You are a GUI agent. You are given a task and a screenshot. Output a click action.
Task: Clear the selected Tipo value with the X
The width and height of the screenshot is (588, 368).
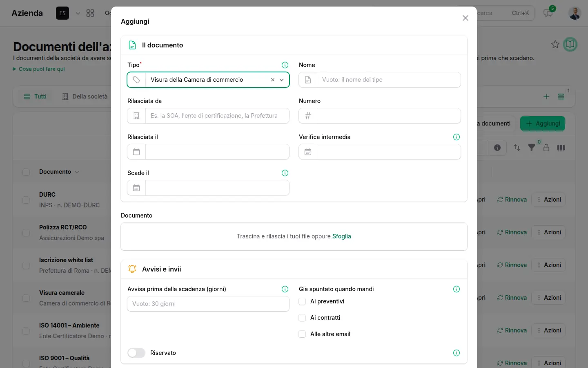point(273,80)
